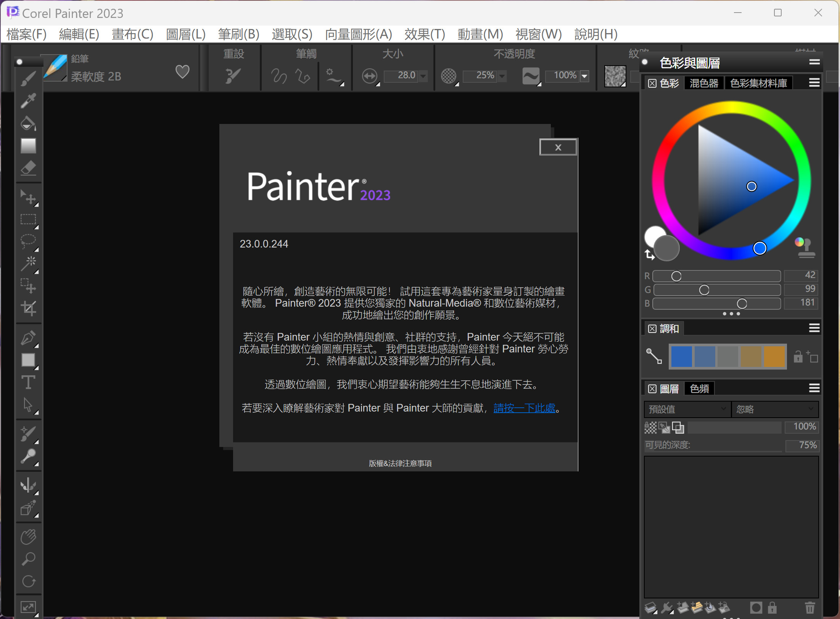Viewport: 840px width, 619px height.
Task: Open 版權&法律注意事項 legal notice
Action: pos(400,463)
